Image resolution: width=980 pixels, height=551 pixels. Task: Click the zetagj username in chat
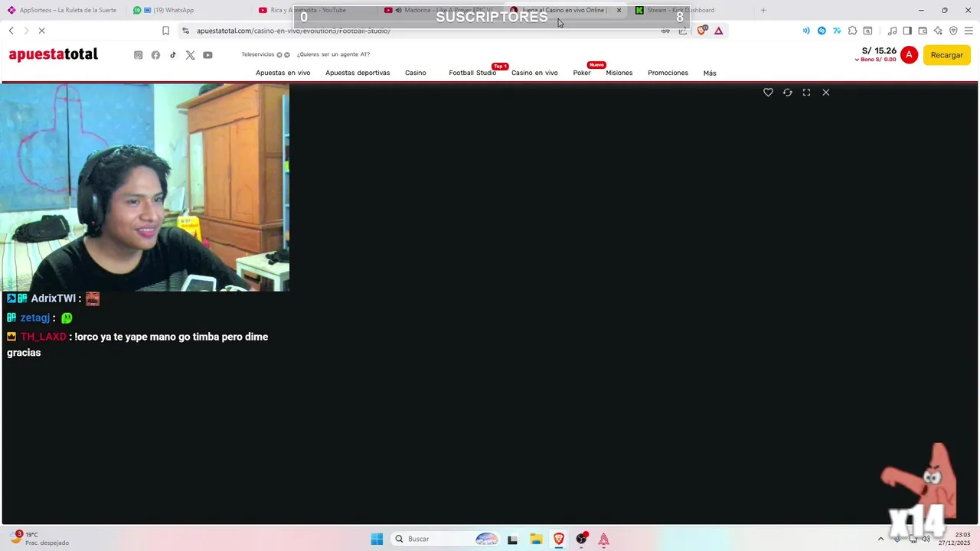(x=35, y=318)
